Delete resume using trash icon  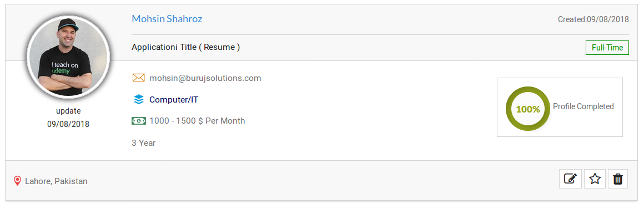(618, 179)
